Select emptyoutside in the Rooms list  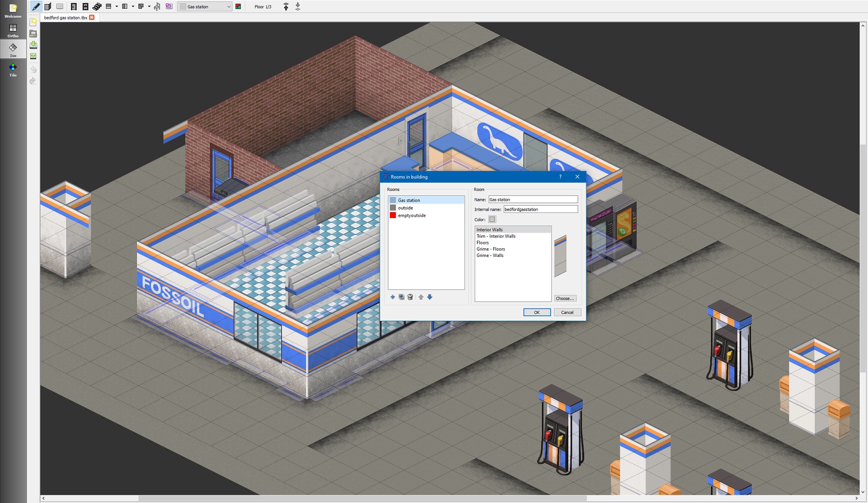[x=411, y=215]
